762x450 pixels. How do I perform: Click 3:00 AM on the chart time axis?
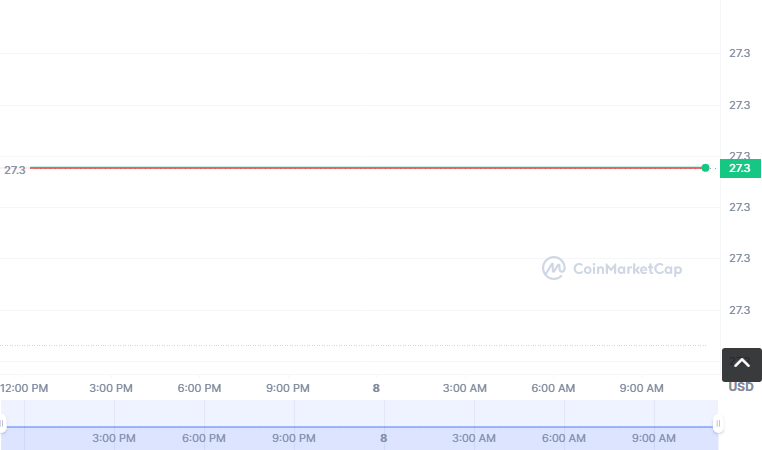point(464,388)
